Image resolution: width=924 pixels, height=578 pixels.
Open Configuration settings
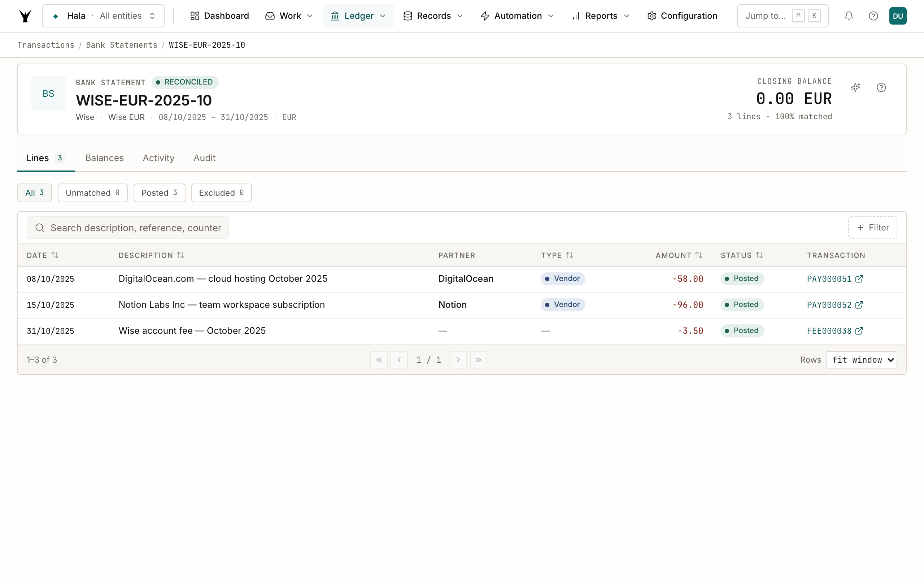click(682, 16)
